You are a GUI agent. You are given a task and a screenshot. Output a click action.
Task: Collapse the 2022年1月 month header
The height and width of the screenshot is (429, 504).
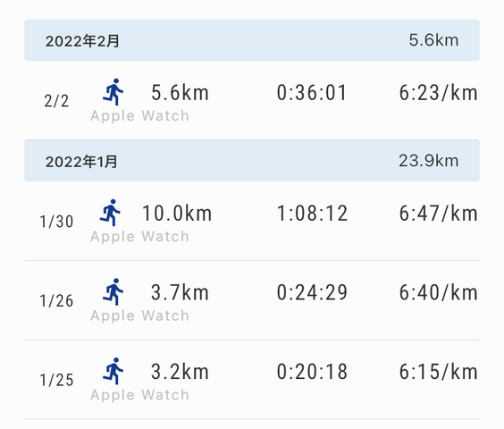point(252,161)
